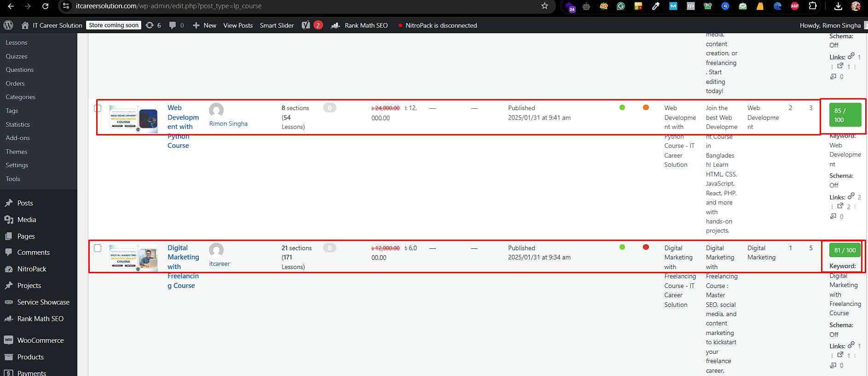The height and width of the screenshot is (376, 868).
Task: Open the Grammarly extension icon
Action: click(621, 6)
